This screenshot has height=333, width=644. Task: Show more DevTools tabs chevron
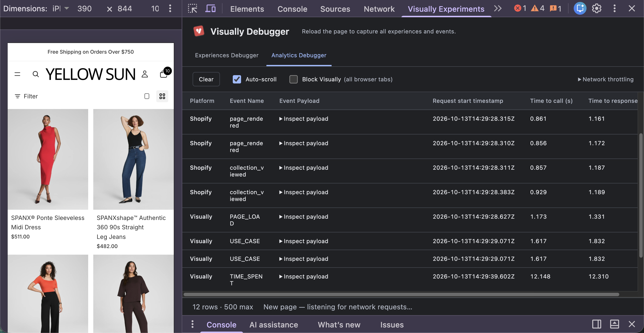tap(497, 9)
